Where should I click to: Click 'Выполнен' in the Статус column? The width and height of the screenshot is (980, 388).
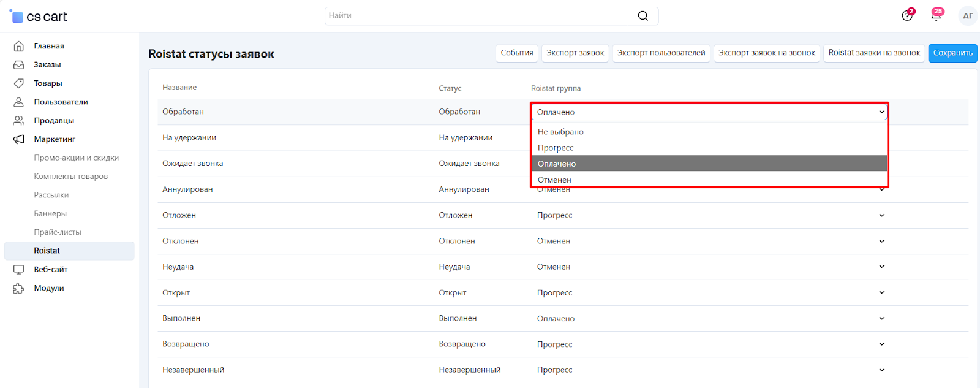[458, 318]
